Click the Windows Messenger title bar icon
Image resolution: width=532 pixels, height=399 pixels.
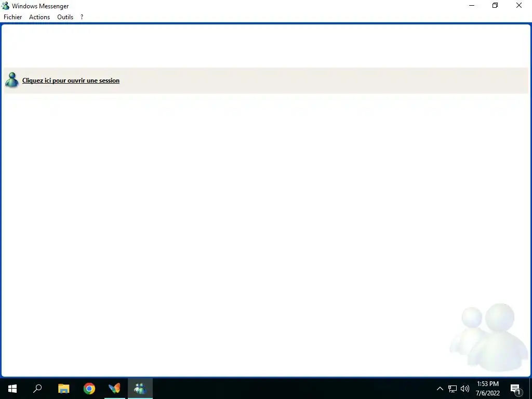click(5, 6)
